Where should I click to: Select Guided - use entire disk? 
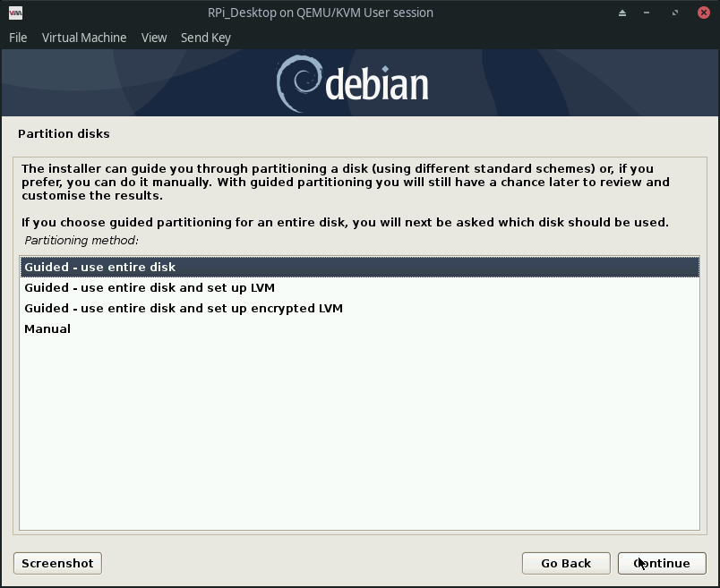click(359, 267)
